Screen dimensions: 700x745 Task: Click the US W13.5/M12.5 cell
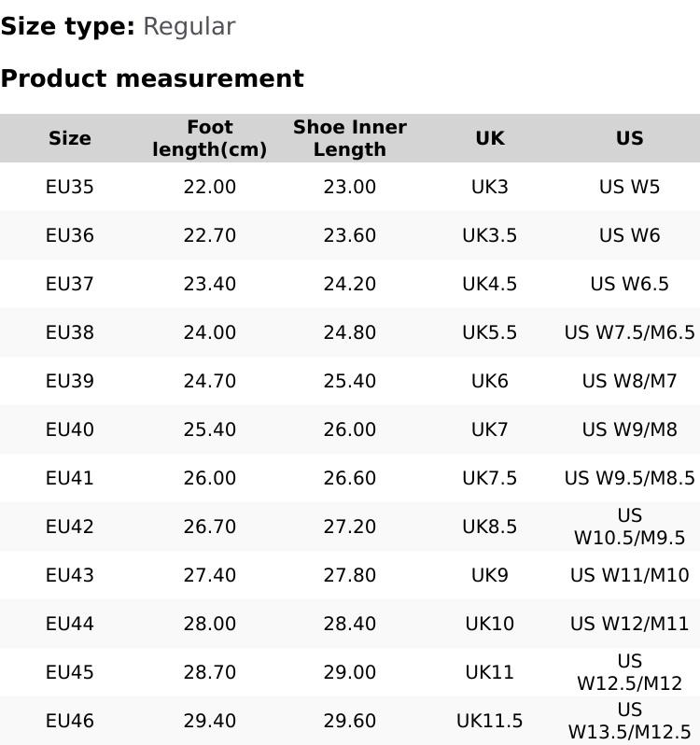pos(630,721)
